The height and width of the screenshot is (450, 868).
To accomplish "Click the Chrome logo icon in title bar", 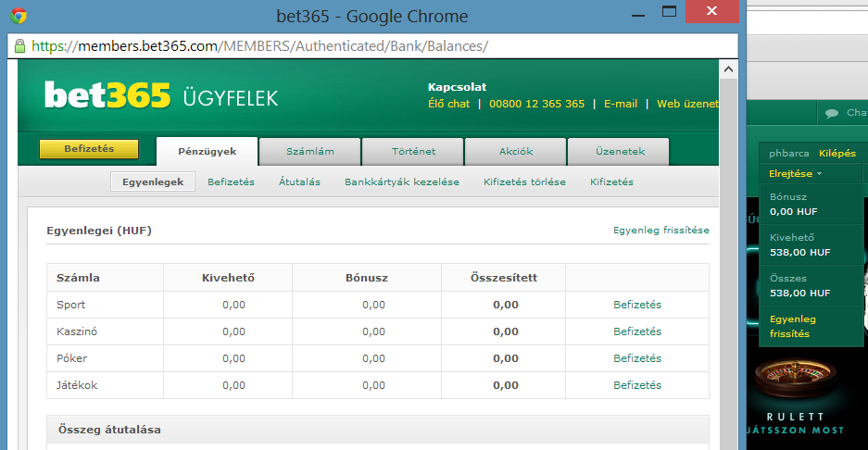I will 19,16.
